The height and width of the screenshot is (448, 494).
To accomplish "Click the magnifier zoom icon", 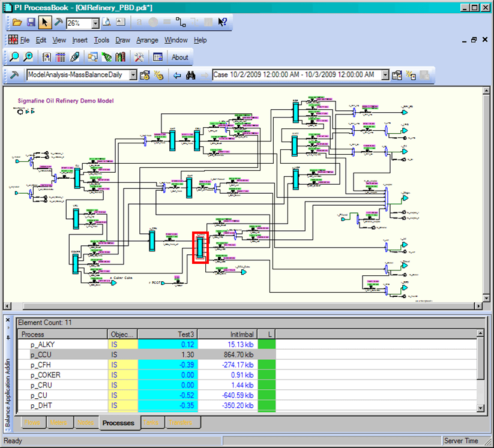I will (x=14, y=58).
